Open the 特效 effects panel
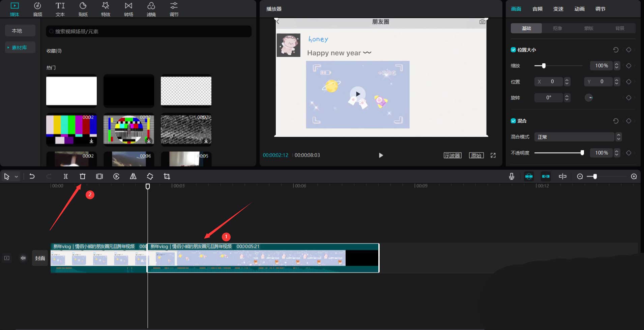This screenshot has width=644, height=330. tap(106, 9)
